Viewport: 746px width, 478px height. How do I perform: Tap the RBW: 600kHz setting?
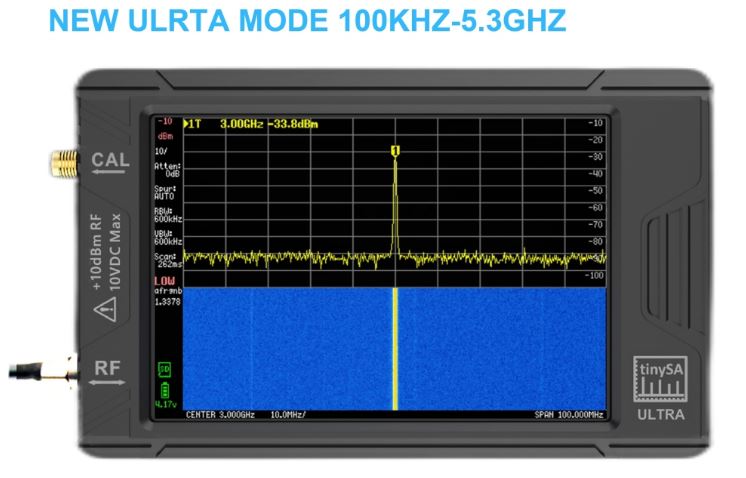[168, 215]
